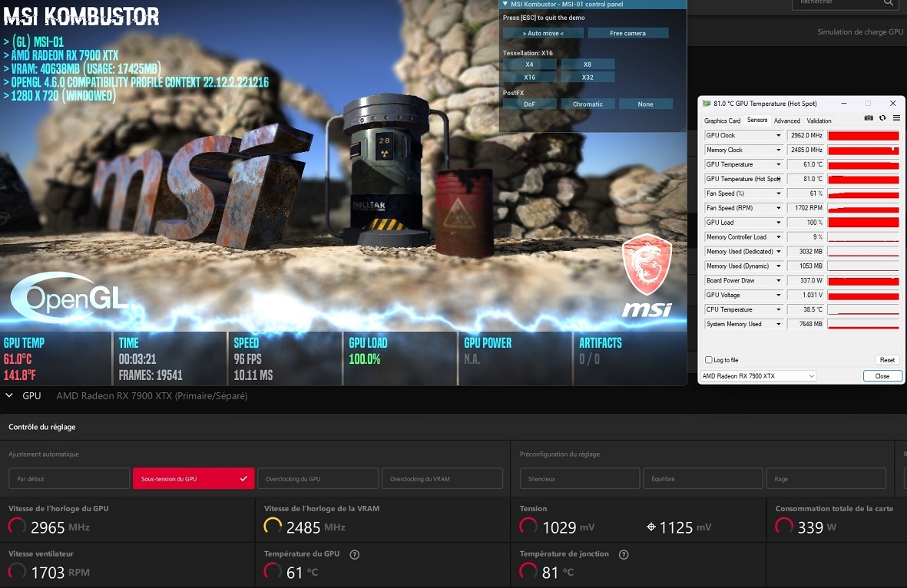This screenshot has width=907, height=588.
Task: Click the GPU-Z title bar app icon
Action: tap(707, 104)
